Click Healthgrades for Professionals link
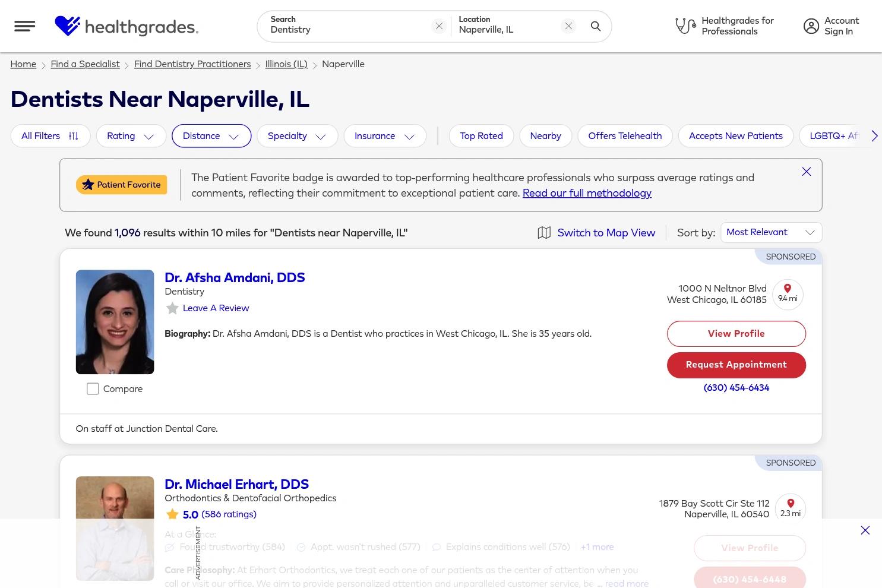The image size is (882, 588). [738, 26]
